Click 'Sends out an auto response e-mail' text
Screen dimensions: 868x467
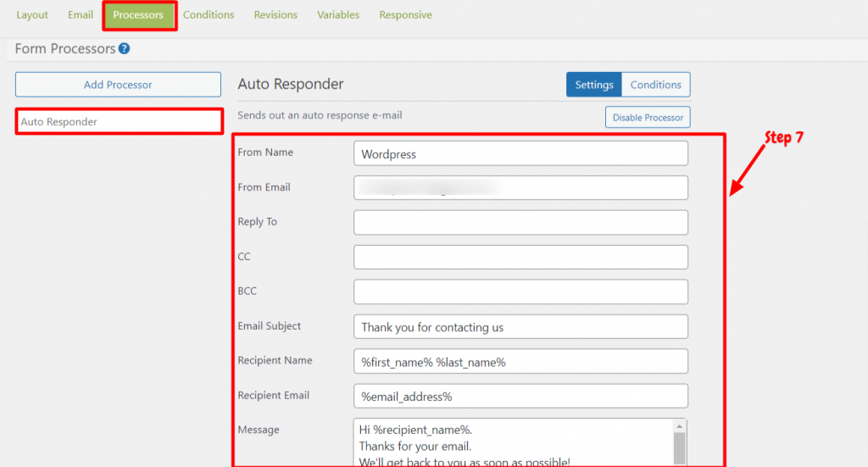click(320, 115)
